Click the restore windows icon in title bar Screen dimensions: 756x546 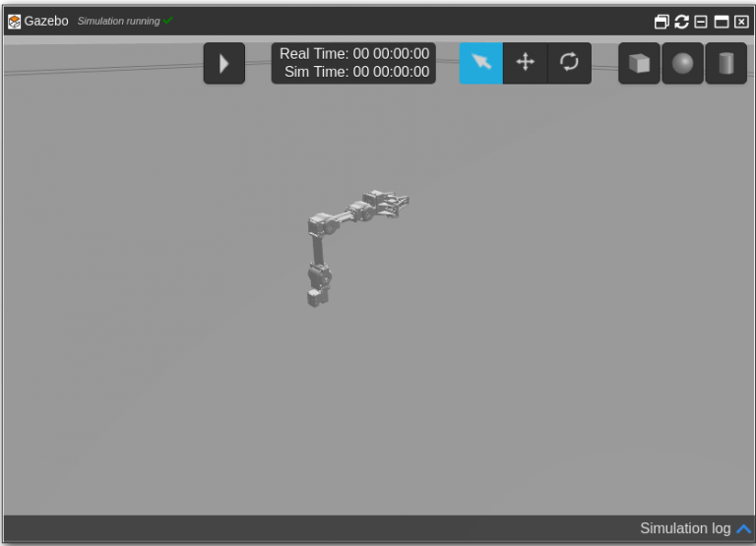tap(661, 22)
